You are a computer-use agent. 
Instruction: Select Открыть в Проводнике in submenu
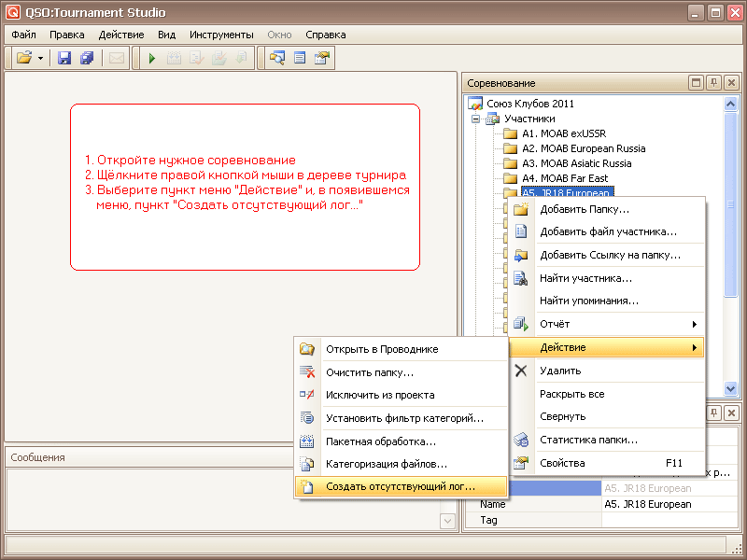(x=381, y=349)
